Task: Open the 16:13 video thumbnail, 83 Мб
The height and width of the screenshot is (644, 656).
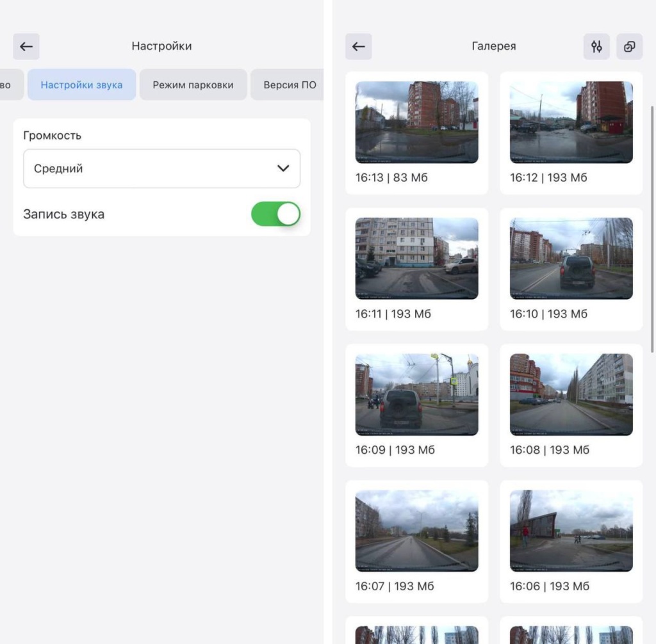Action: (416, 122)
